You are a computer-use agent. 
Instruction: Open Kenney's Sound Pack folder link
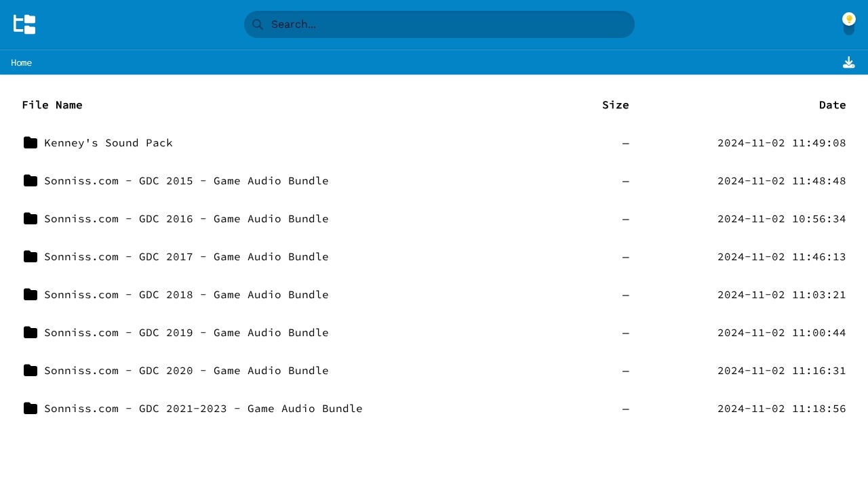point(108,143)
